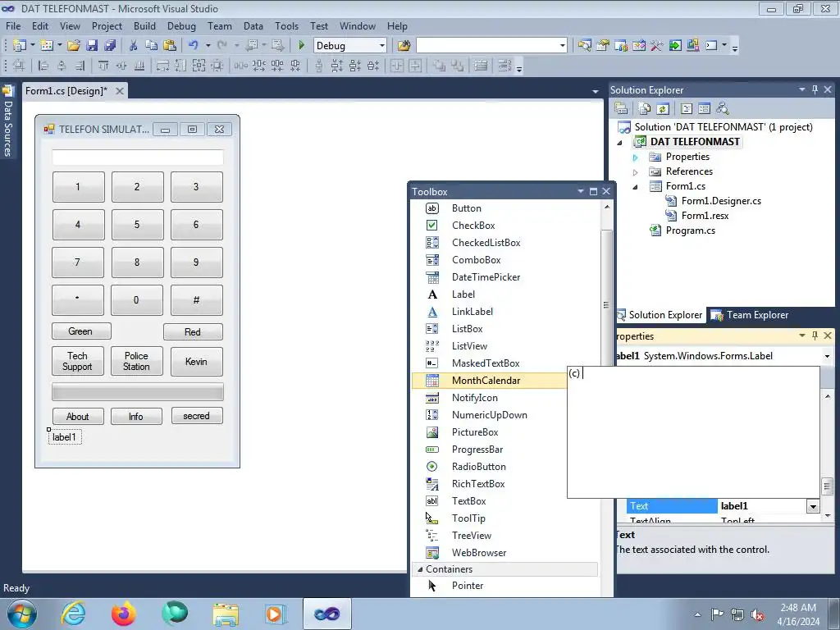Select Form1.Designer.cs in Solution Explorer
Screen dimensions: 840x630
721,201
